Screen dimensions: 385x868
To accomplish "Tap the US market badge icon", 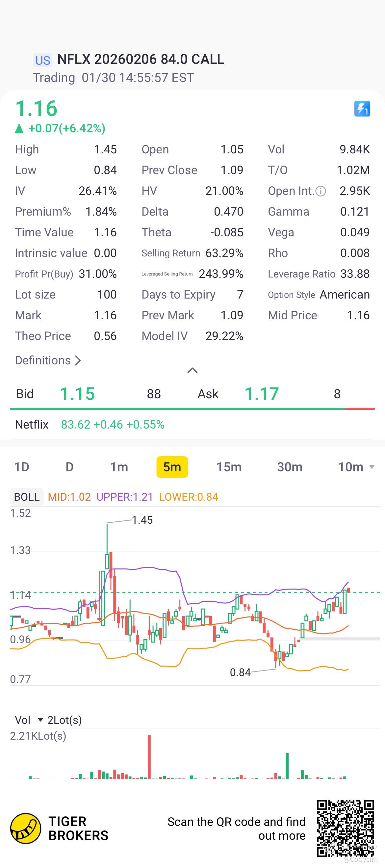I will 43,60.
